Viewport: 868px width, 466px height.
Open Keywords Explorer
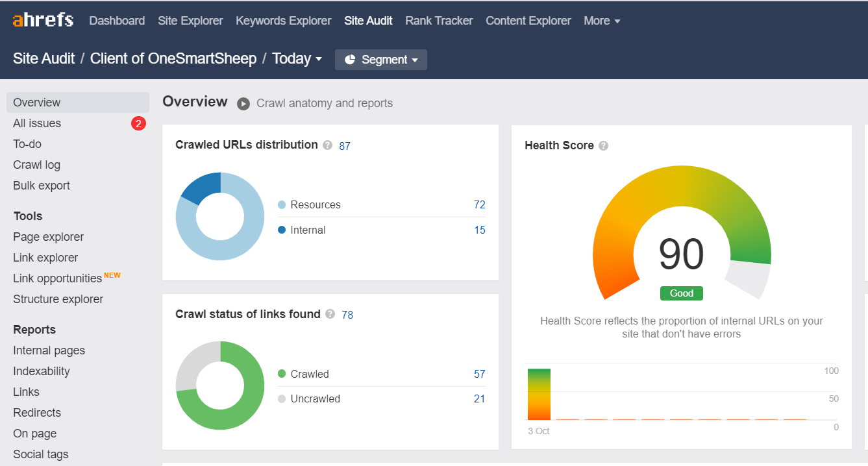coord(284,21)
